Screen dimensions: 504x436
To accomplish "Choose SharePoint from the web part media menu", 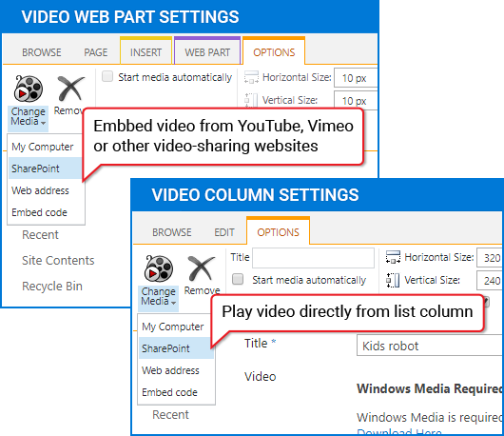I will pos(46,168).
